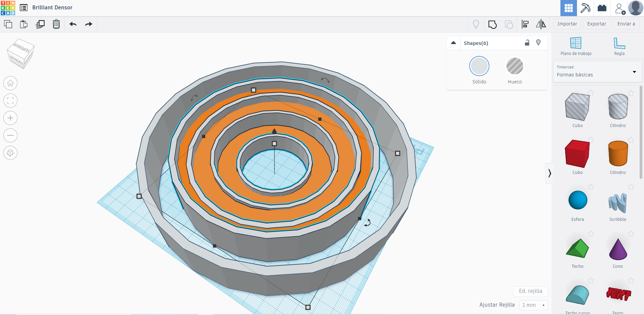This screenshot has width=644, height=315.
Task: Pick the striped hole Cilindro shape
Action: [x=618, y=107]
